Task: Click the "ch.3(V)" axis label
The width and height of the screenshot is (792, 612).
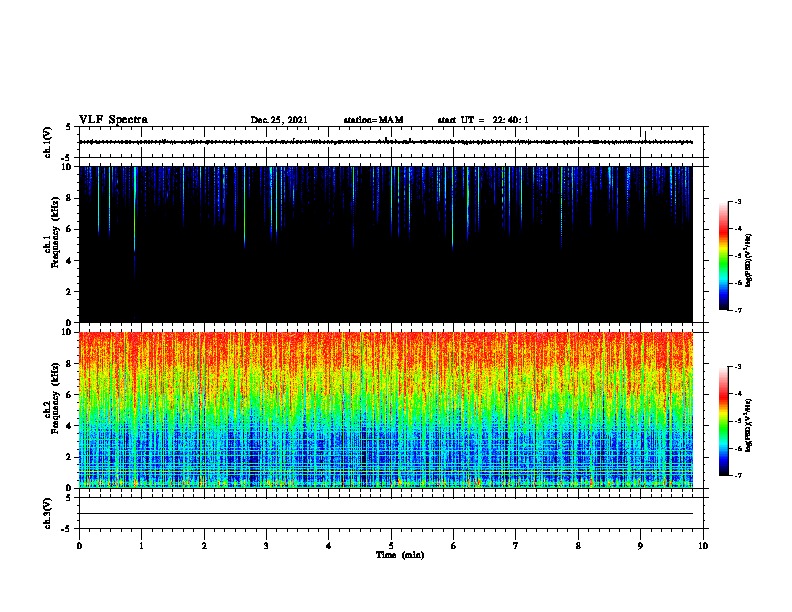Action: [48, 513]
